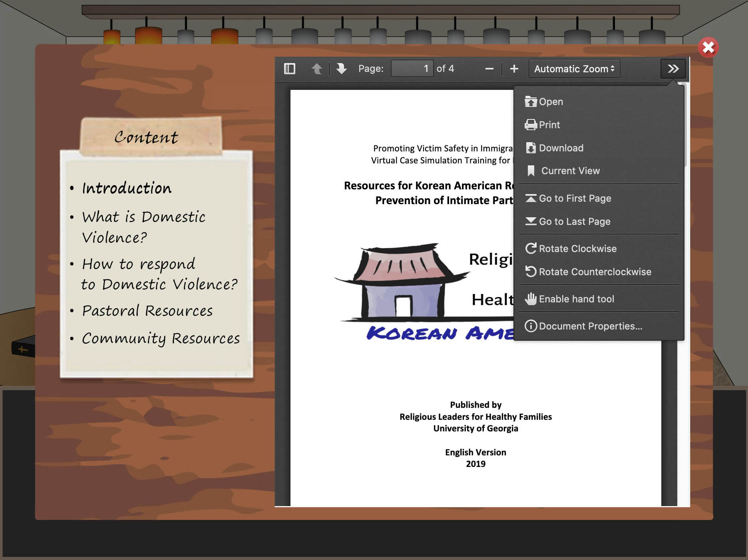This screenshot has width=748, height=560.
Task: Click the page number input field
Action: coord(412,69)
